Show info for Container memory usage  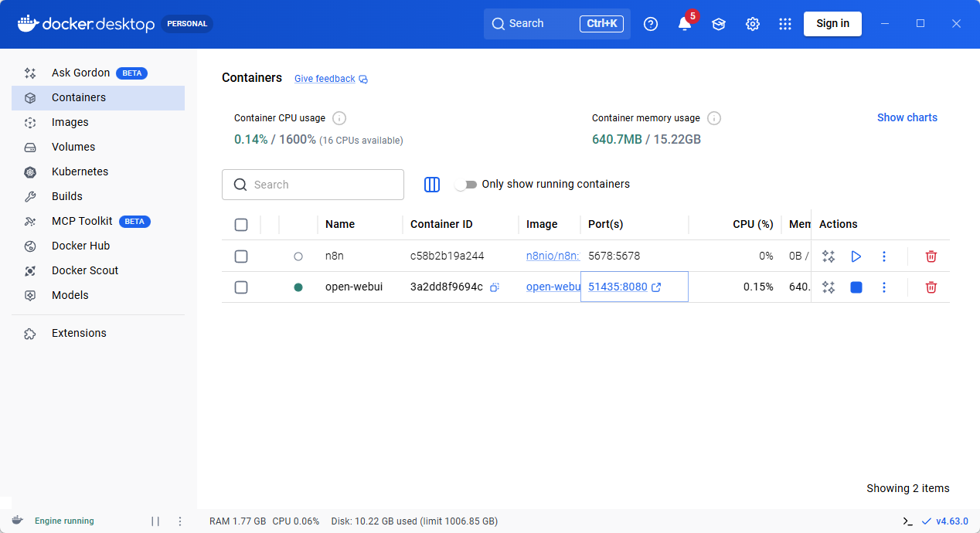pyautogui.click(x=714, y=118)
